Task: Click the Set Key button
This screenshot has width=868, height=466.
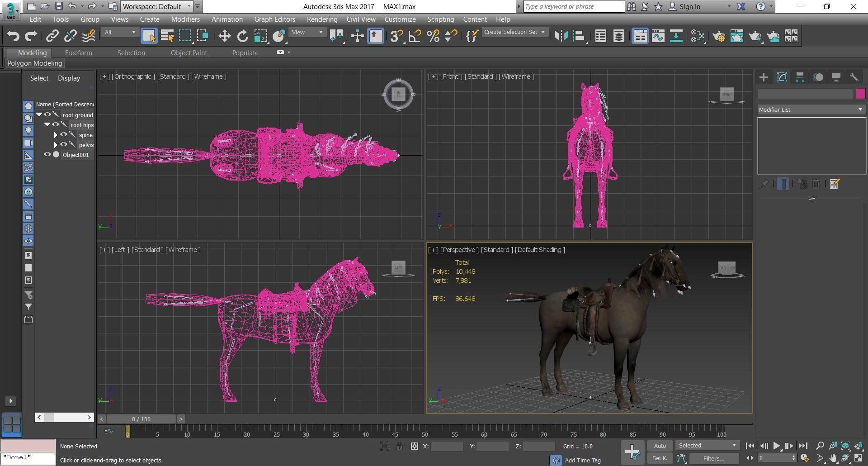Action: click(x=660, y=458)
